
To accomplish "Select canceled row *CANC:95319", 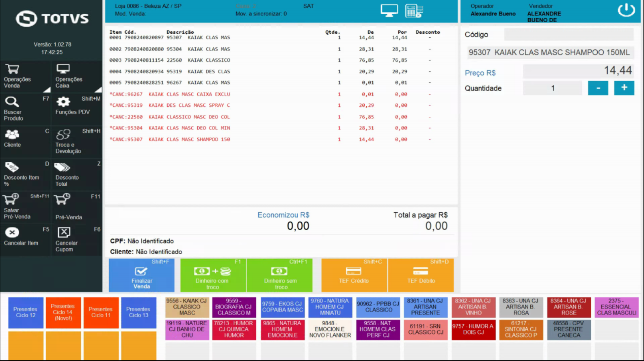I will (x=275, y=105).
